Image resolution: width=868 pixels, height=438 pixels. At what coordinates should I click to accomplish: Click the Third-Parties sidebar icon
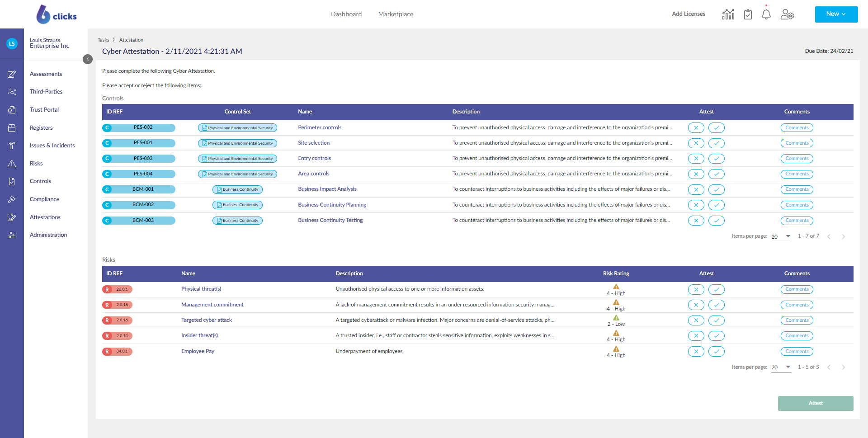pos(12,92)
